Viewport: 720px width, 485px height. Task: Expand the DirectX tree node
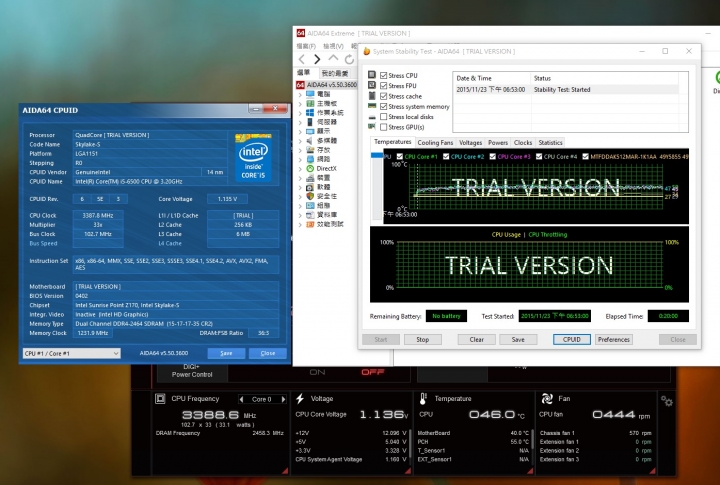(300, 169)
